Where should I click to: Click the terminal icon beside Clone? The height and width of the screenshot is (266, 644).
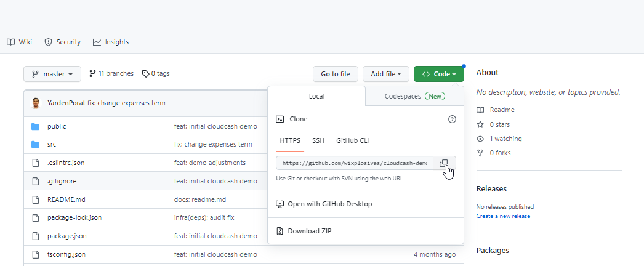[280, 119]
